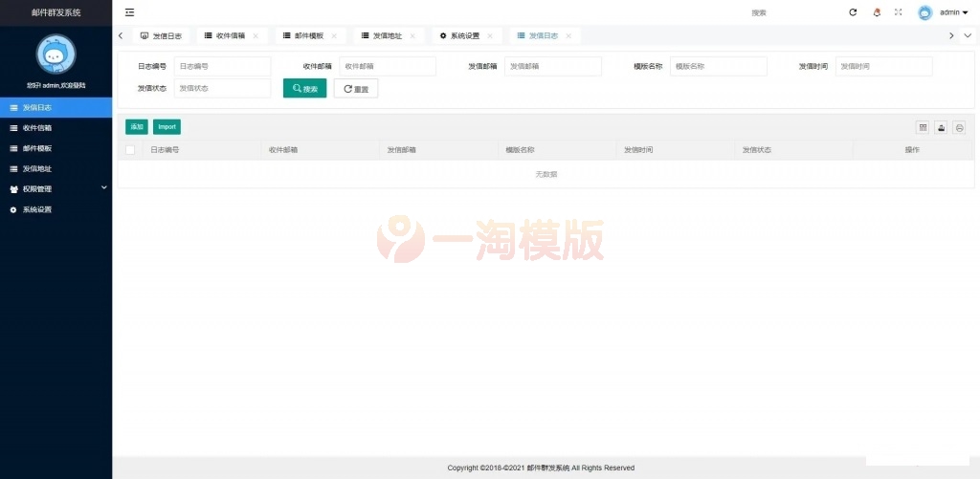Click the 重置 reset button
Image resolution: width=980 pixels, height=479 pixels.
[x=355, y=89]
